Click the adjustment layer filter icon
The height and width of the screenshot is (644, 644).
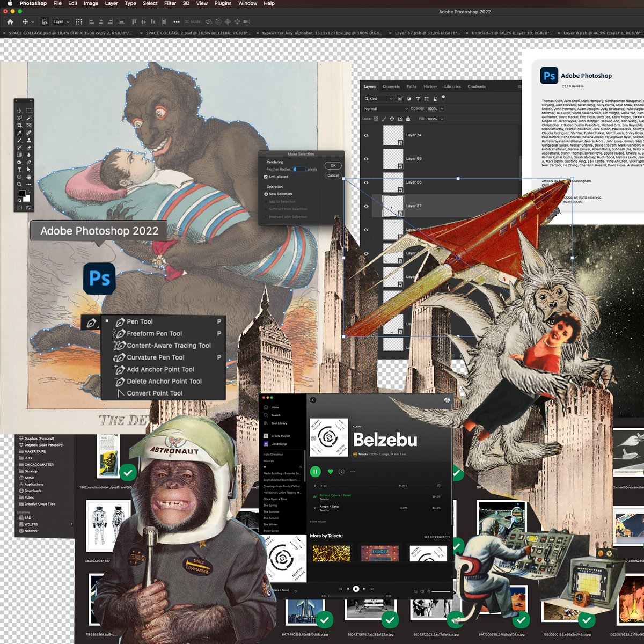pyautogui.click(x=409, y=99)
